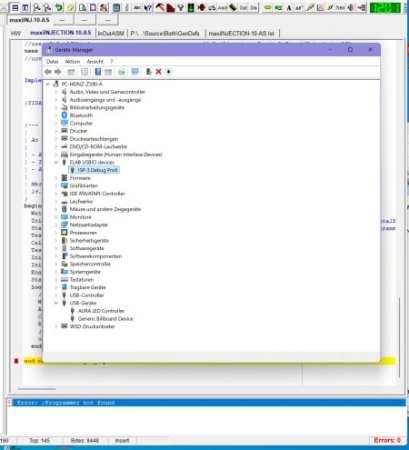Click the hammer build icon in the IDE toolbar
Viewport: 409px width, 450px height.
[x=160, y=7]
